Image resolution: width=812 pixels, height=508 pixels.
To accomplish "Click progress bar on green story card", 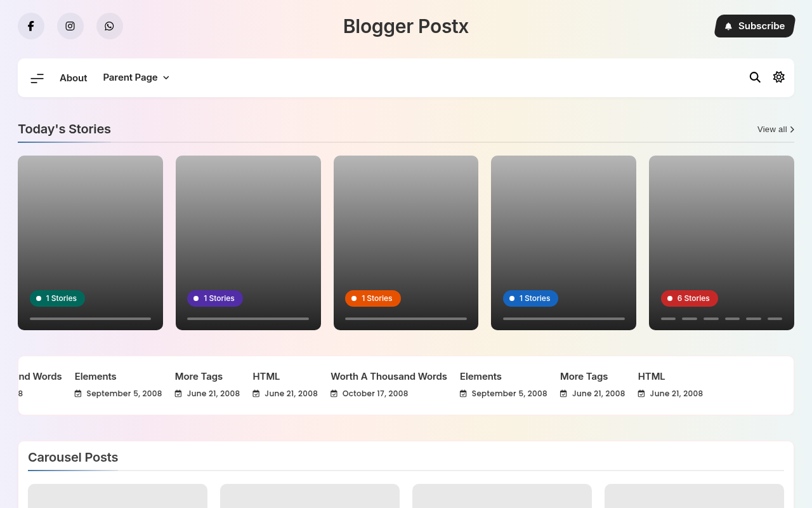I will (x=90, y=319).
